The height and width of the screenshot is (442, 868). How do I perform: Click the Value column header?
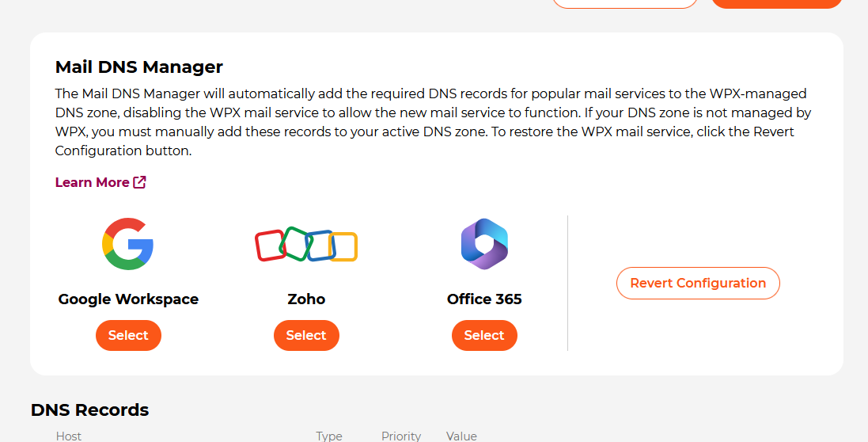tap(461, 436)
